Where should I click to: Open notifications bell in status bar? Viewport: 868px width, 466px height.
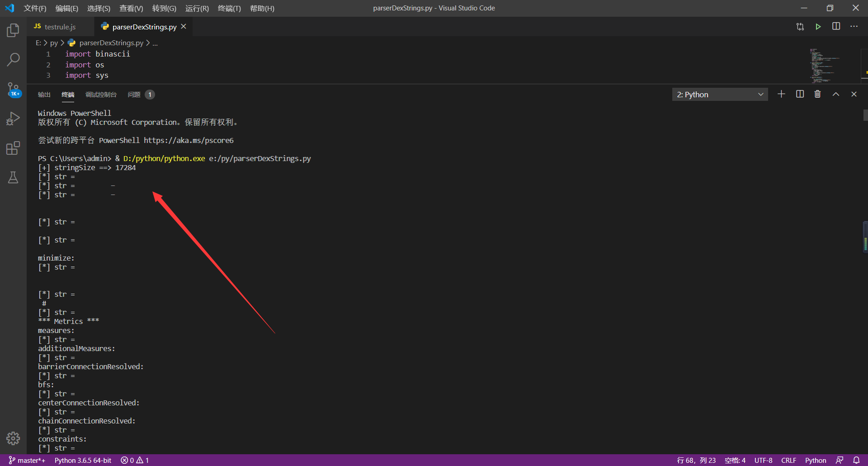pyautogui.click(x=856, y=460)
